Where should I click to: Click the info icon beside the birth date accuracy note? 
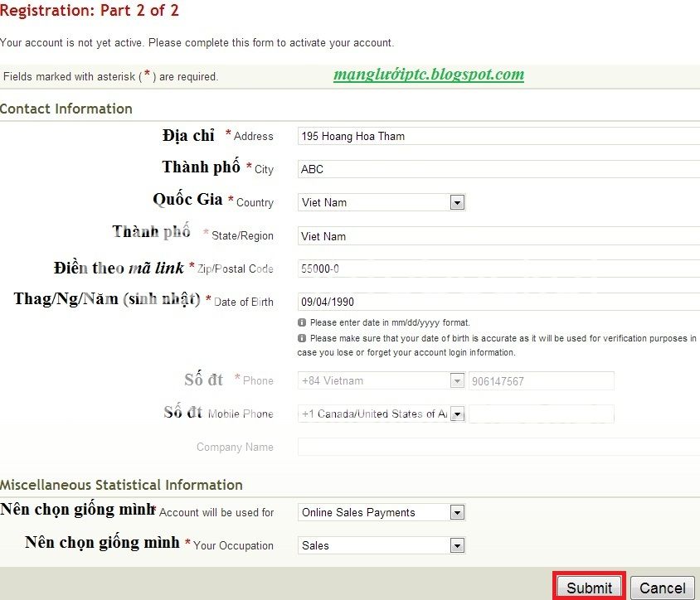[x=303, y=339]
